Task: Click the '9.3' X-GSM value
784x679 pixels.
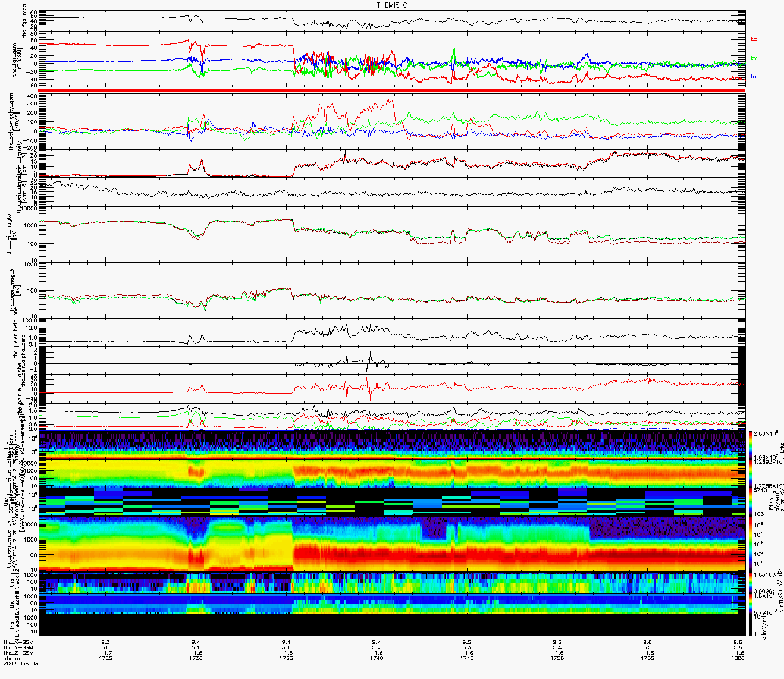Action: (105, 642)
